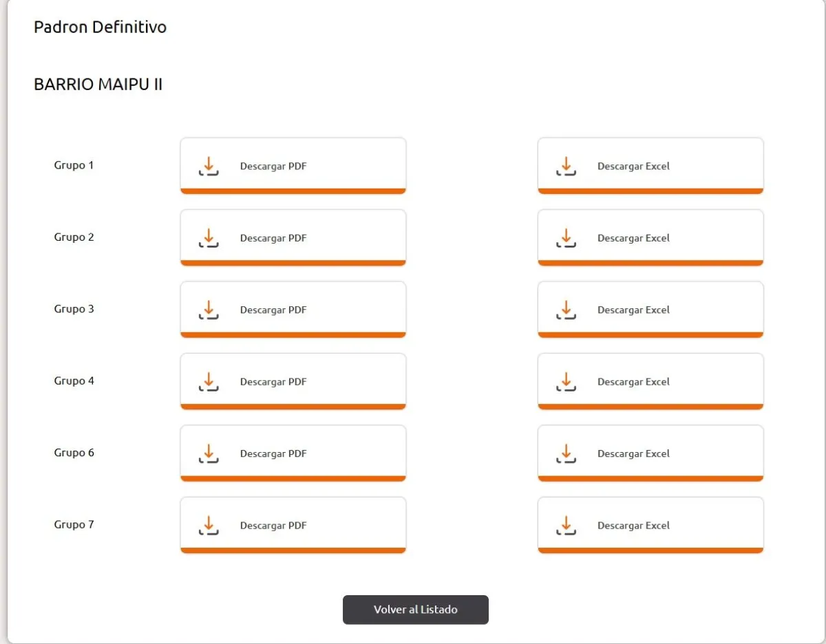Screen dimensions: 826x644
Task: Click the download icon for Grupo 2 PDF
Action: (x=209, y=238)
